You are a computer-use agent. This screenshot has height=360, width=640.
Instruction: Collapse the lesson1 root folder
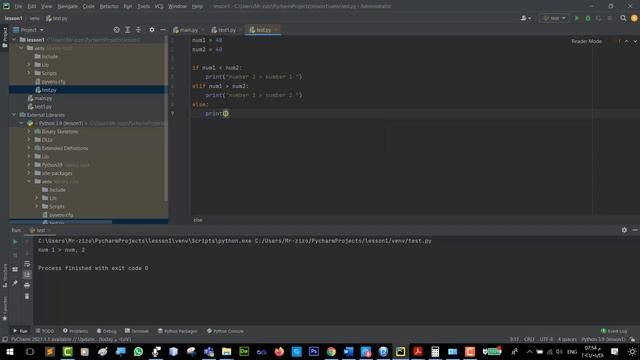tap(14, 40)
